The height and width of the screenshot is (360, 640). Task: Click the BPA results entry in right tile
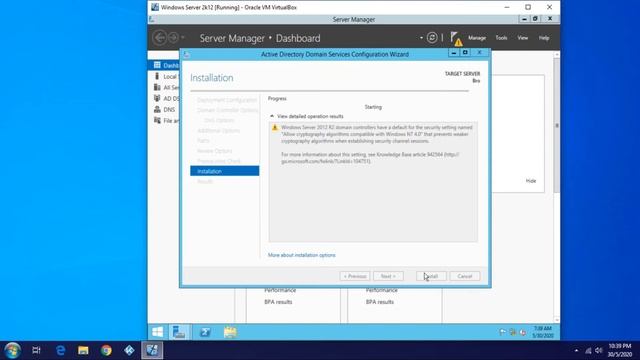coord(380,302)
